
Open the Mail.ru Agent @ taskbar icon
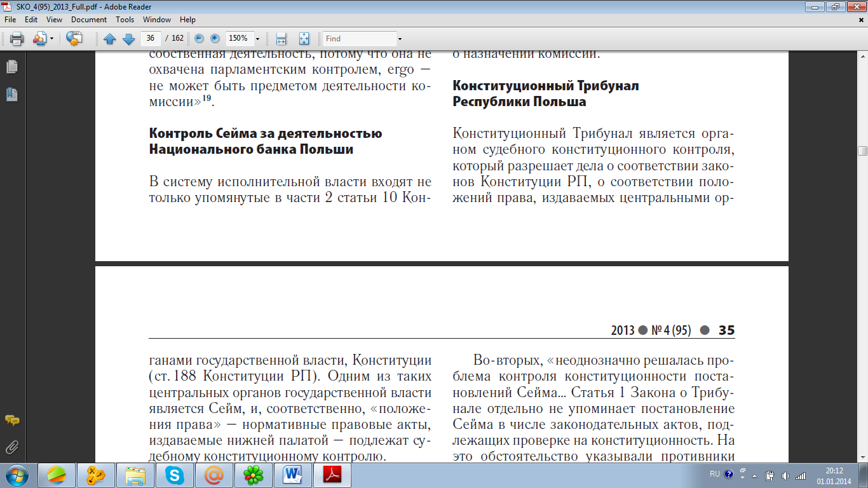point(214,475)
